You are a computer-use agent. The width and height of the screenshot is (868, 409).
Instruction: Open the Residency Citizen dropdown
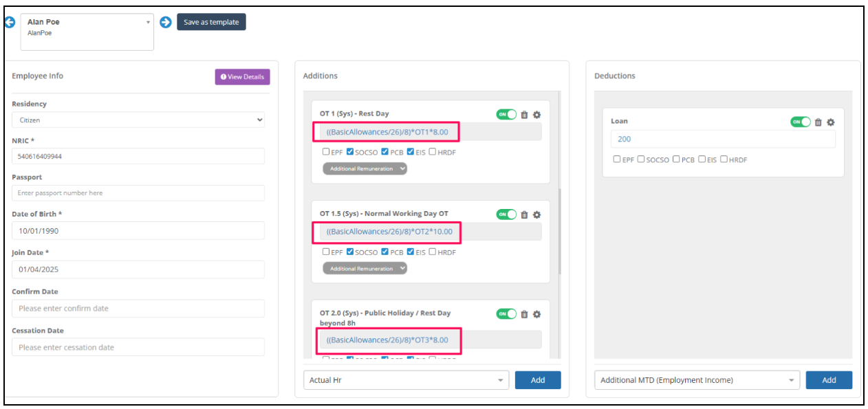(138, 120)
